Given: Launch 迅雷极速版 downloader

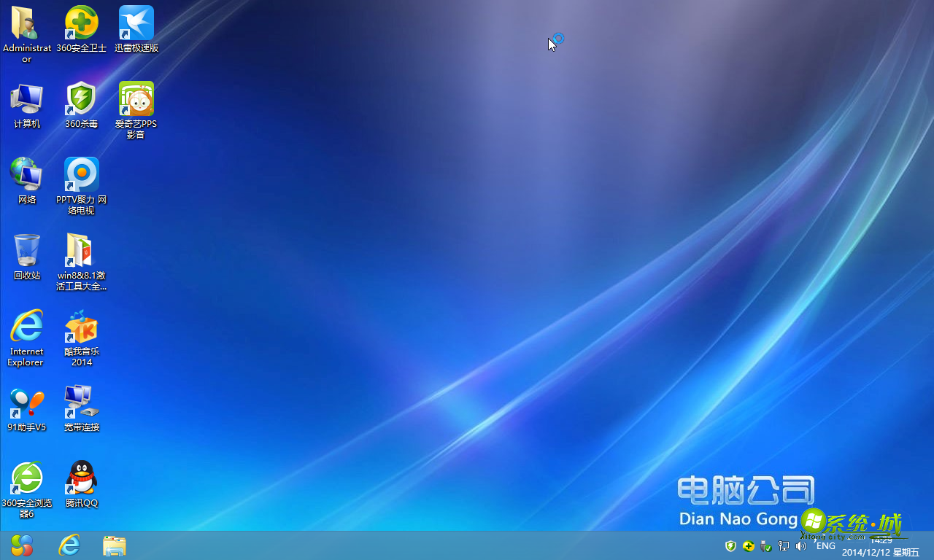Looking at the screenshot, I should point(136,23).
